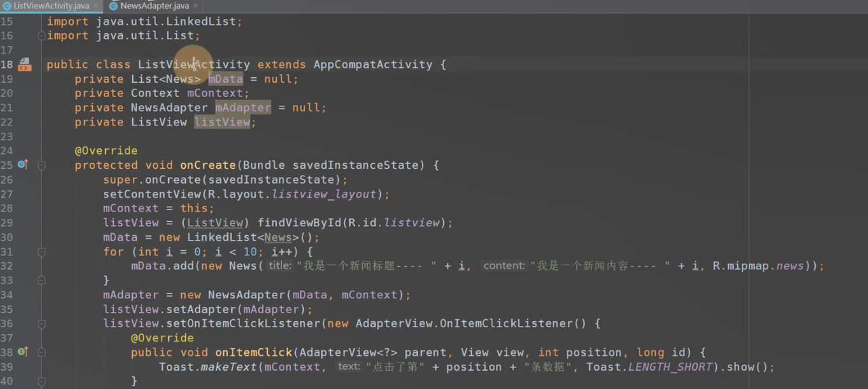Switch to the ListViewActivity.java tab
868x389 pixels.
[x=51, y=5]
